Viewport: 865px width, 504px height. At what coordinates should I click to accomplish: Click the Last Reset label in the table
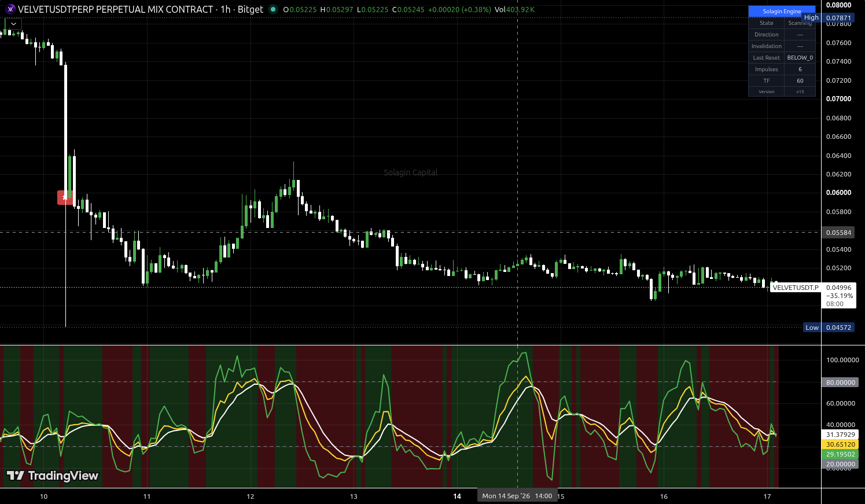766,58
